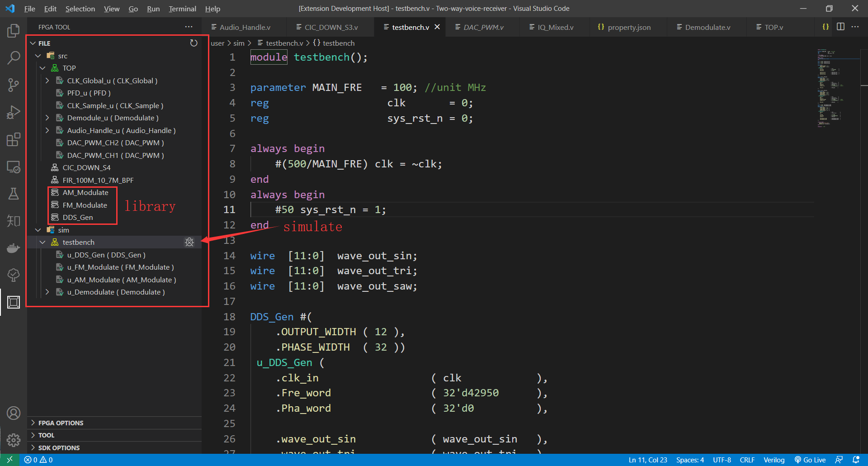Collapse the TOP module node

pos(42,68)
